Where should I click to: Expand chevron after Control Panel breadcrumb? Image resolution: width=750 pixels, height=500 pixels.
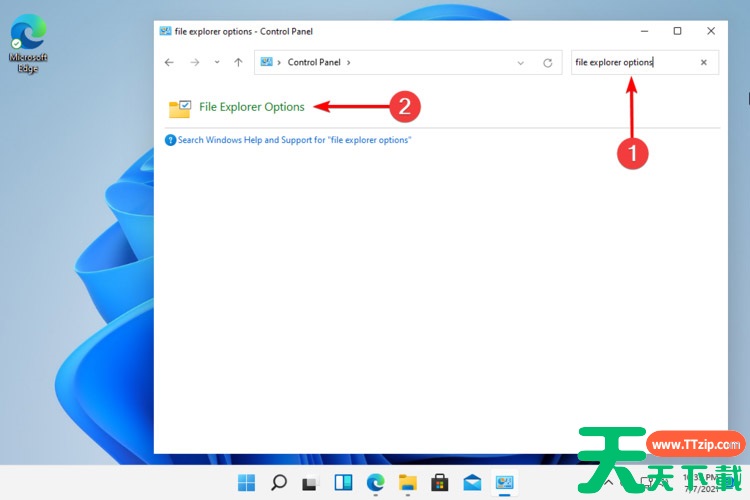point(349,63)
